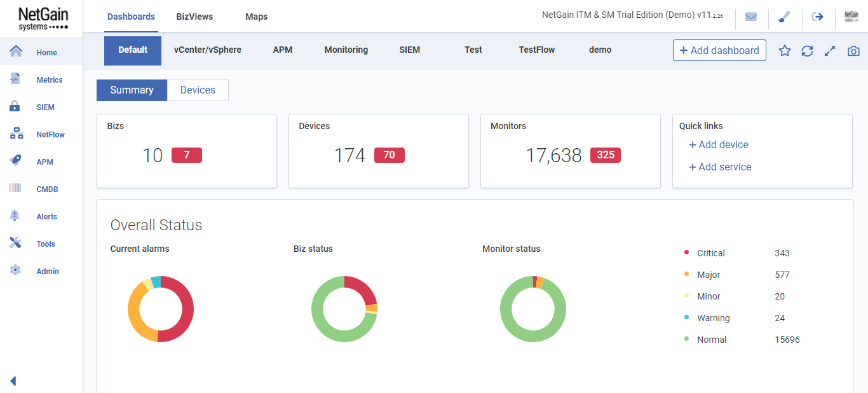Select the Summary view toggle
Image resolution: width=868 pixels, height=393 pixels.
tap(132, 90)
